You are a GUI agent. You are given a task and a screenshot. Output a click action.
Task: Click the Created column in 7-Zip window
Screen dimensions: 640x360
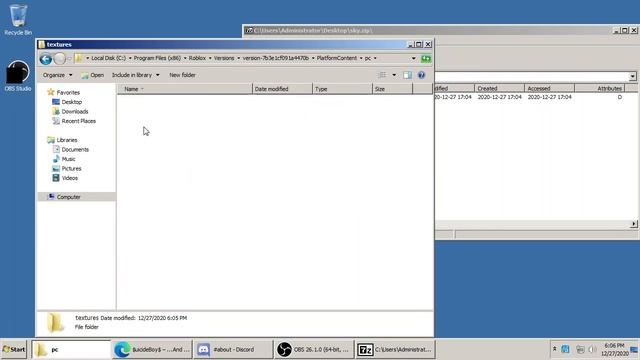[x=499, y=88]
